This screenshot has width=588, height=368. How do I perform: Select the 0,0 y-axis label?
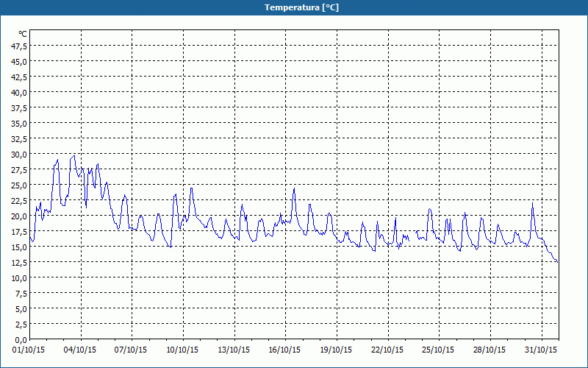tap(21, 340)
